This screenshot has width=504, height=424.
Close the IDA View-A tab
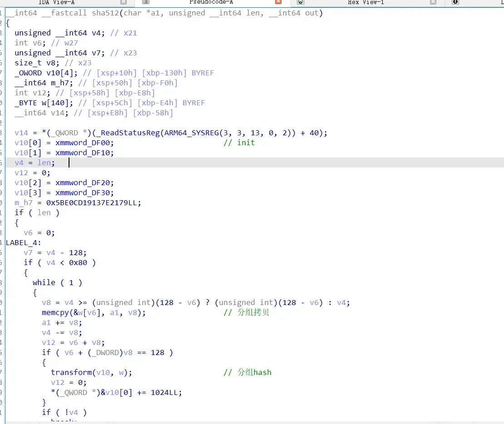(124, 2)
